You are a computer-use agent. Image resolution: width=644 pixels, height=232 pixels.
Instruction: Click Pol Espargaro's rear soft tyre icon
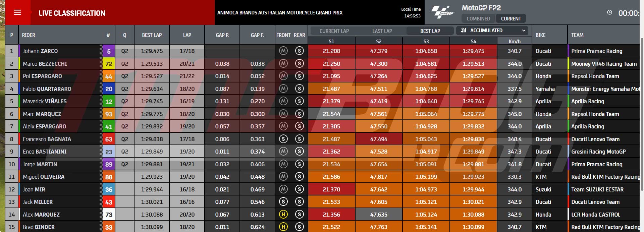[300, 76]
